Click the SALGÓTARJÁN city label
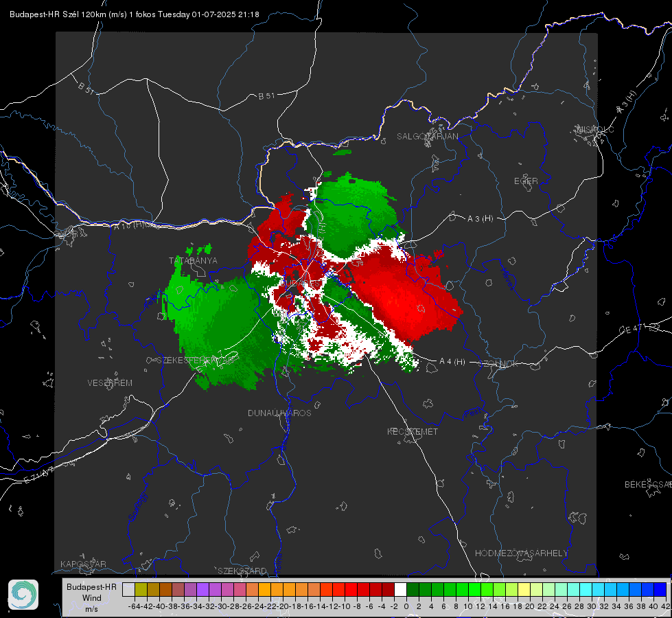Screen dimensions: 672x618 427,137
